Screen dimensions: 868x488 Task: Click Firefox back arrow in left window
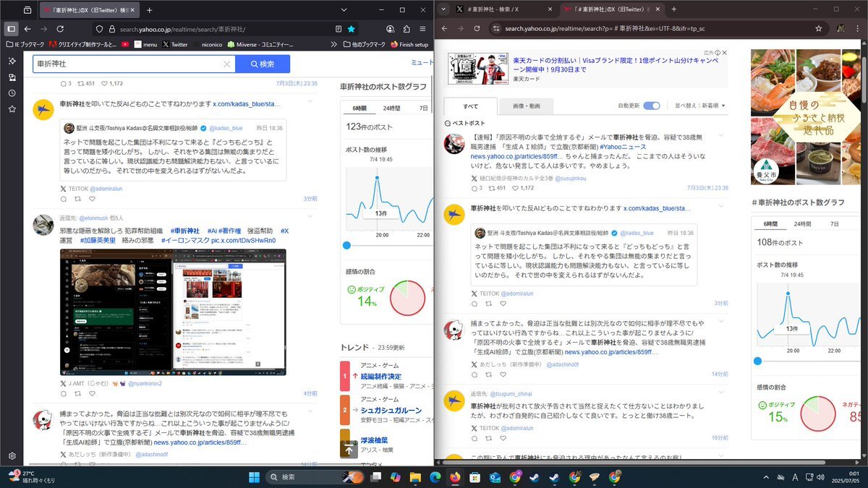coord(27,29)
